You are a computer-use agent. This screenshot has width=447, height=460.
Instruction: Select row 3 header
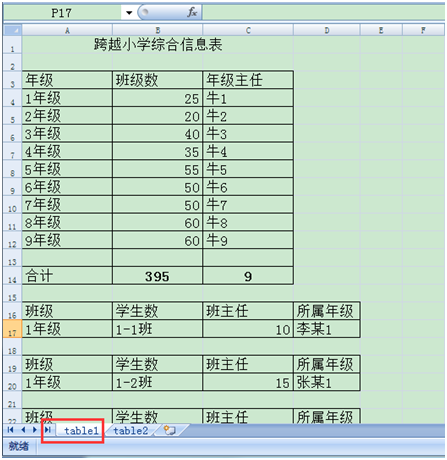click(13, 80)
